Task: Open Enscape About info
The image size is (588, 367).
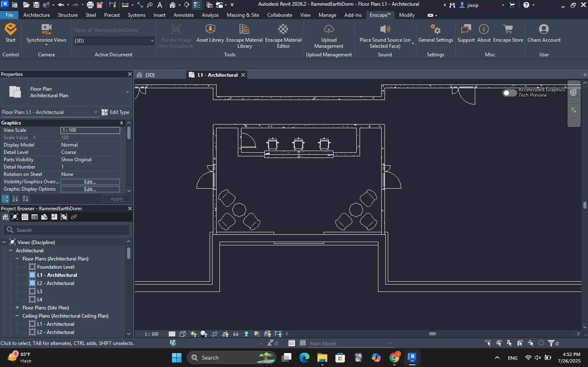Action: click(x=484, y=33)
